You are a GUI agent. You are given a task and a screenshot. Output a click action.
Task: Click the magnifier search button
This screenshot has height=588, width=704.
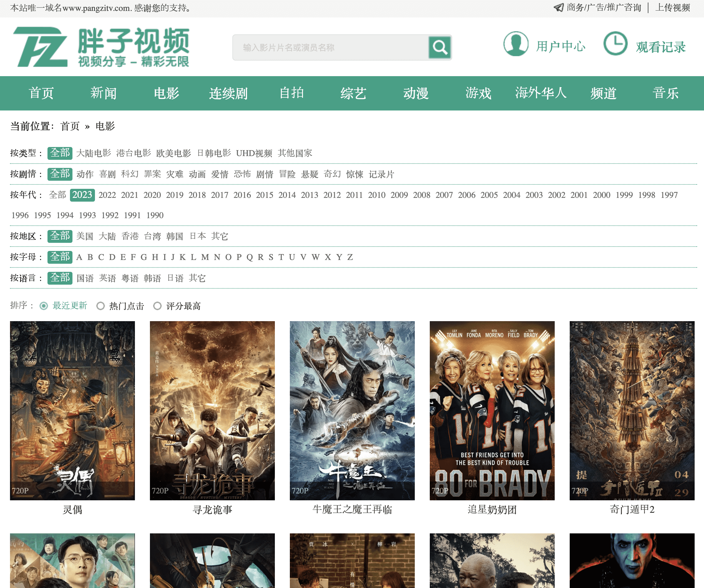[439, 47]
